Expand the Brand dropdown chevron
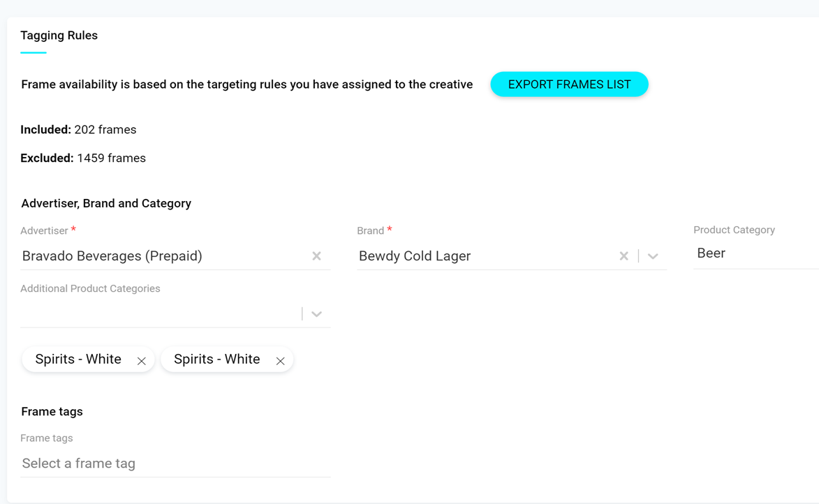 [653, 256]
